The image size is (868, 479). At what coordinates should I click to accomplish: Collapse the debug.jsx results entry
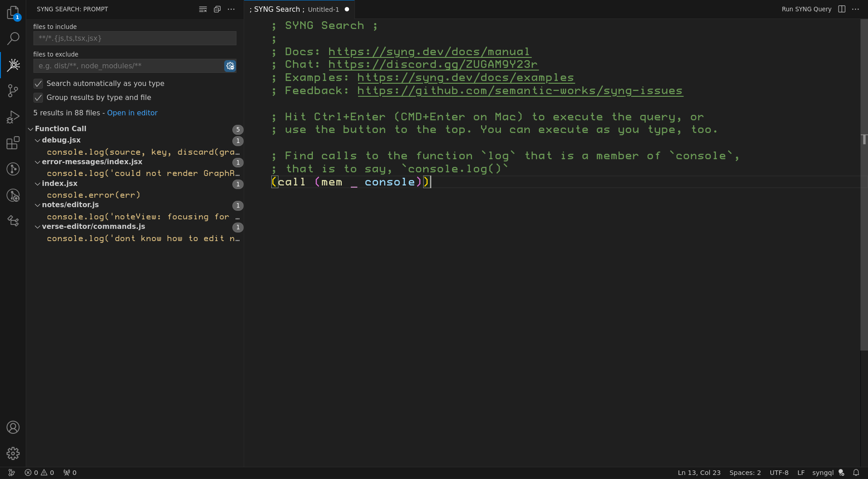38,140
